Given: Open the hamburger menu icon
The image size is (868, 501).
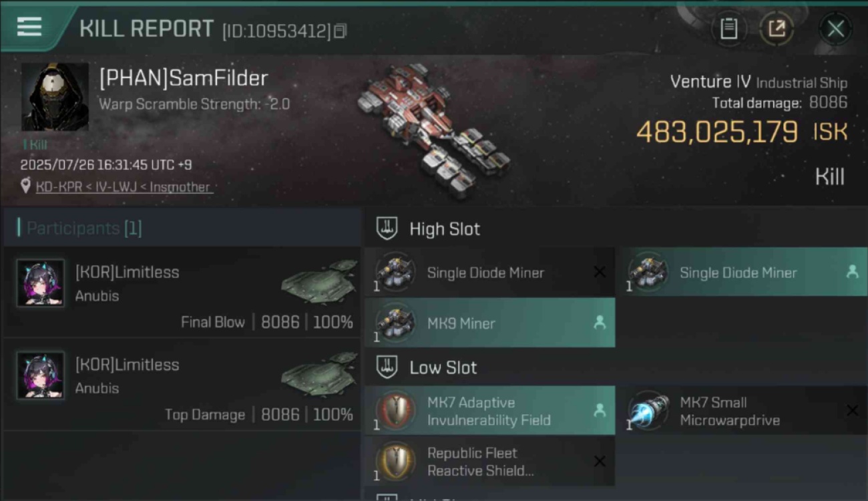Looking at the screenshot, I should tap(29, 27).
